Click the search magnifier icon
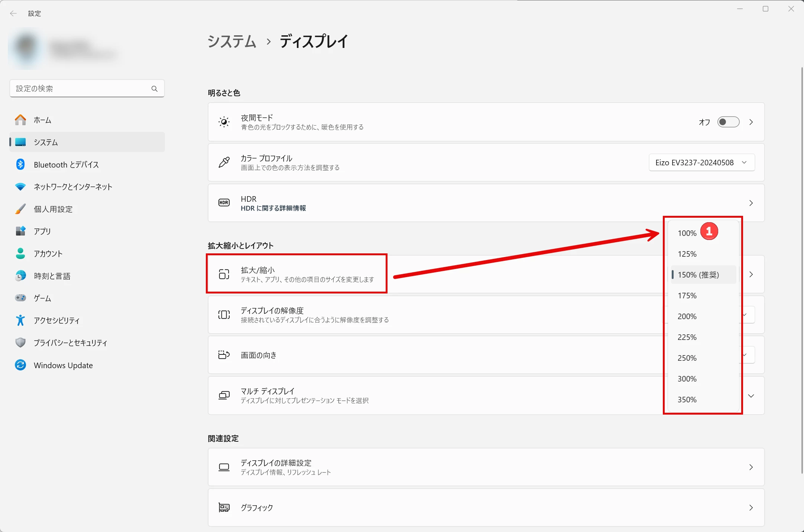Screen dimensions: 804x532 tap(155, 88)
